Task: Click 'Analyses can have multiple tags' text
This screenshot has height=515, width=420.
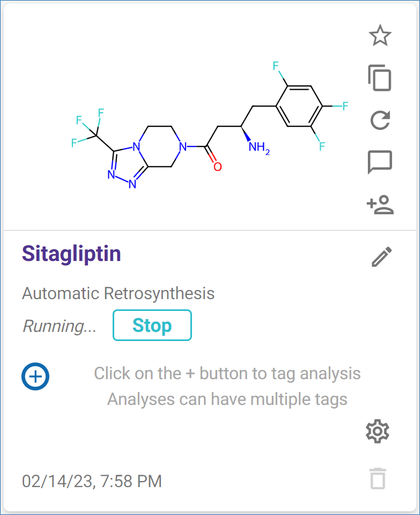Action: 227,400
